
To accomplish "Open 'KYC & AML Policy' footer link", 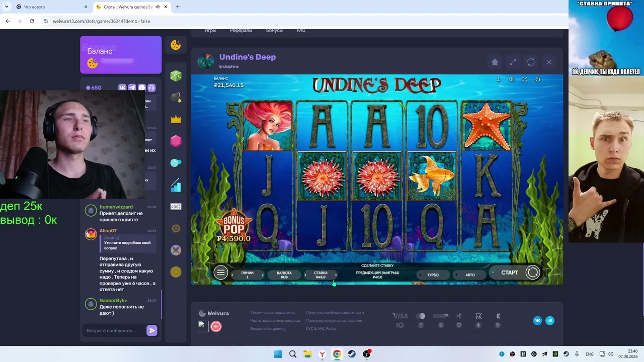I will pos(321,328).
